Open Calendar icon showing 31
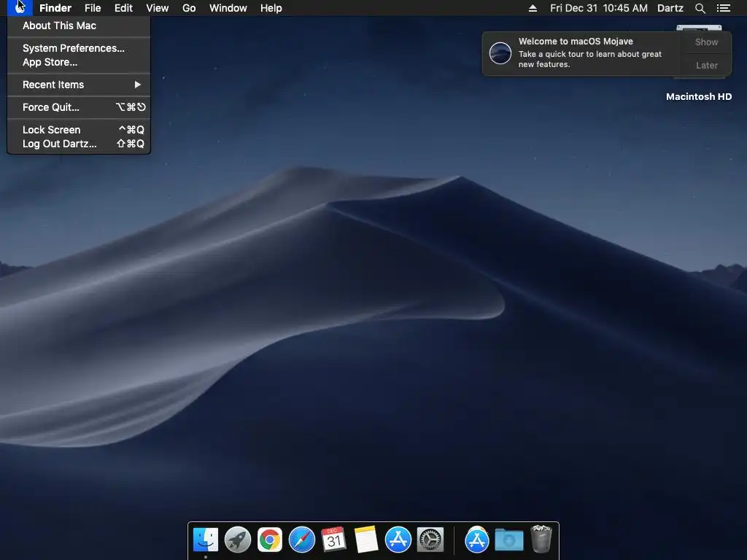The image size is (747, 560). 333,540
